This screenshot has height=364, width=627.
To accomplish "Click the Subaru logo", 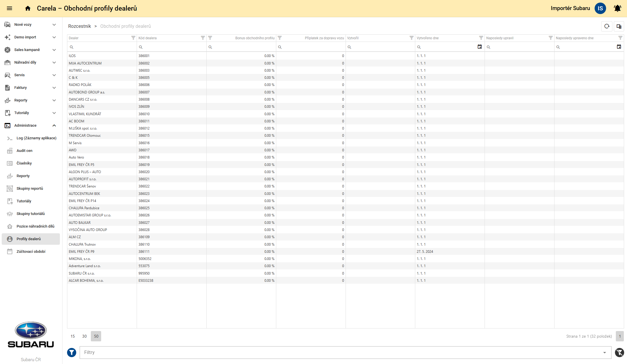I will [x=31, y=334].
